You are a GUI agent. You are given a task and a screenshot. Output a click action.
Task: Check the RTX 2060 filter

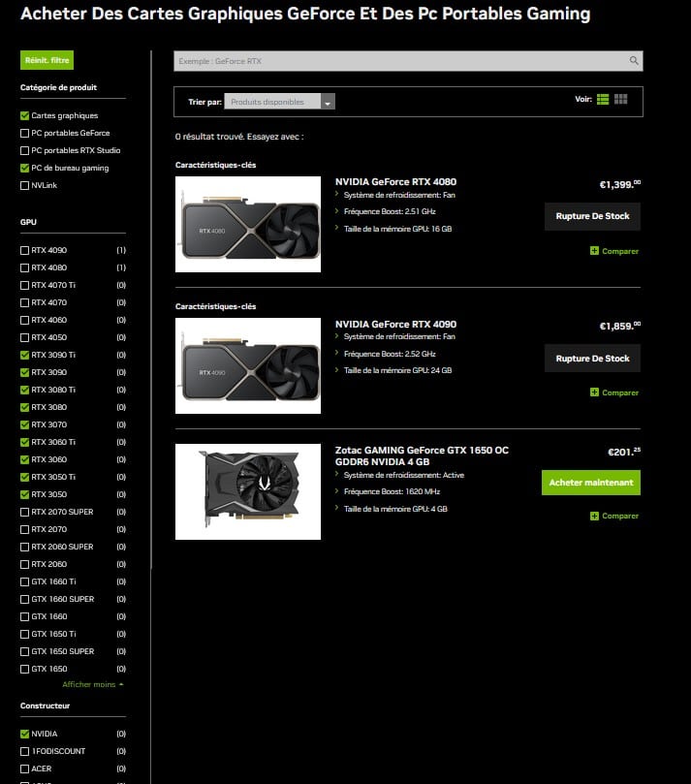point(24,565)
